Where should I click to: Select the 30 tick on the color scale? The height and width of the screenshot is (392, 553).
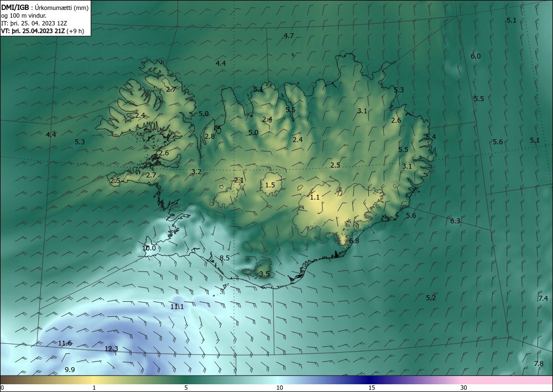pos(463,388)
